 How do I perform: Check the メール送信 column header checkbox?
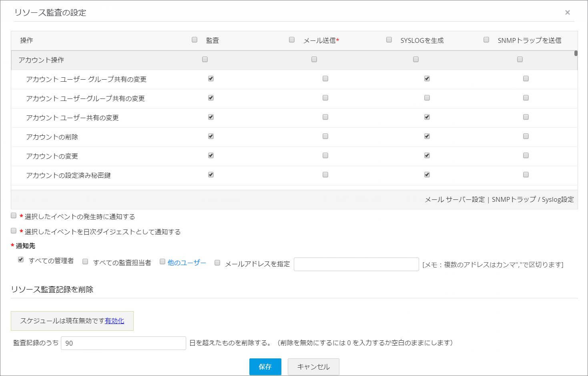(x=292, y=40)
